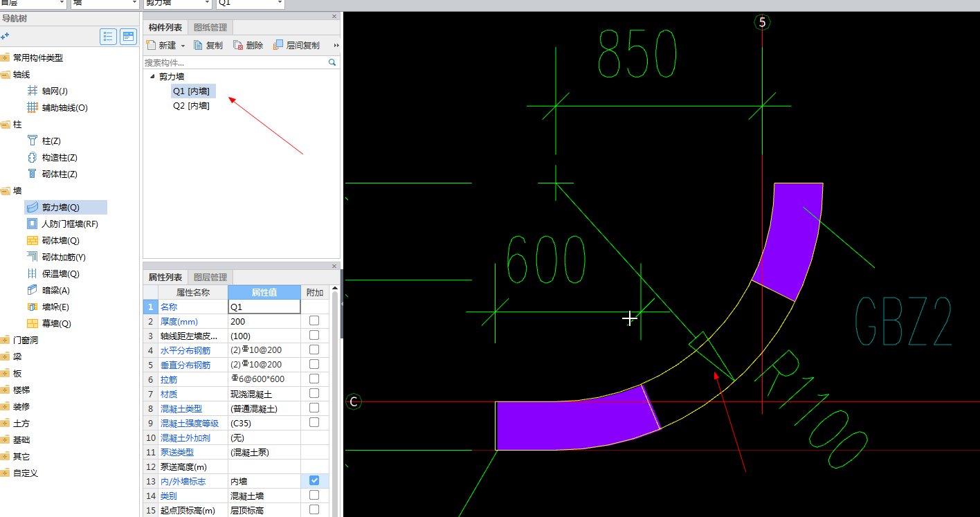The height and width of the screenshot is (517, 980).
Task: Expand the 门窗洞 folder
Action: point(6,340)
